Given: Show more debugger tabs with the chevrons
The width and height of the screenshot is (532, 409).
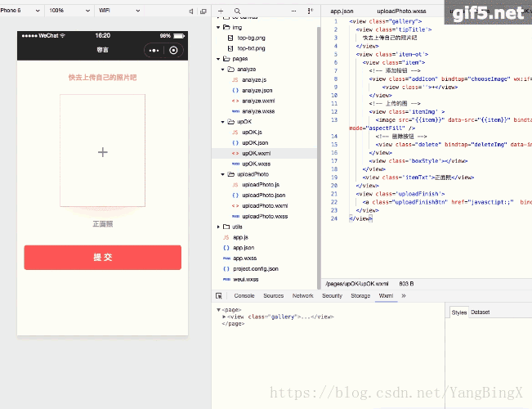Looking at the screenshot, I should pyautogui.click(x=404, y=296).
